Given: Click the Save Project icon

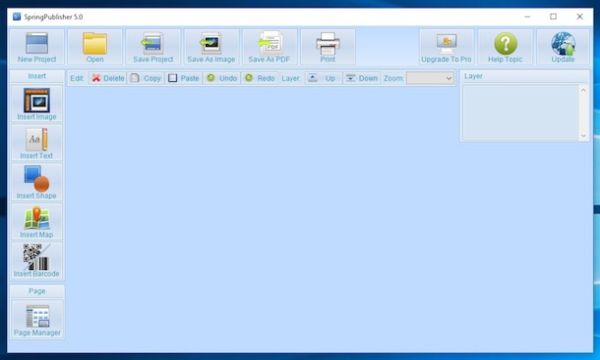Looking at the screenshot, I should coord(153,47).
